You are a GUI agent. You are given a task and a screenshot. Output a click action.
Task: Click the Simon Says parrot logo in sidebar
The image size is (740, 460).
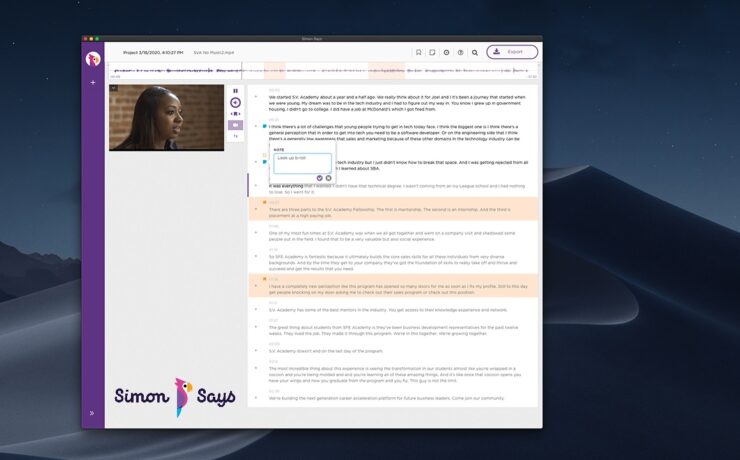click(x=93, y=59)
